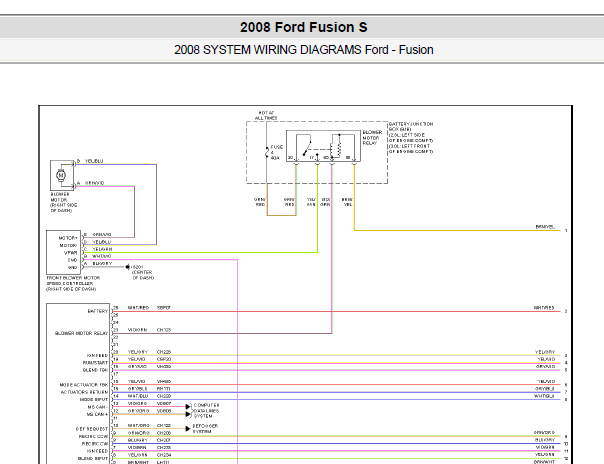Click the arrowhead on the MS CAN + wire
This screenshot has height=464, width=604.
[x=188, y=414]
